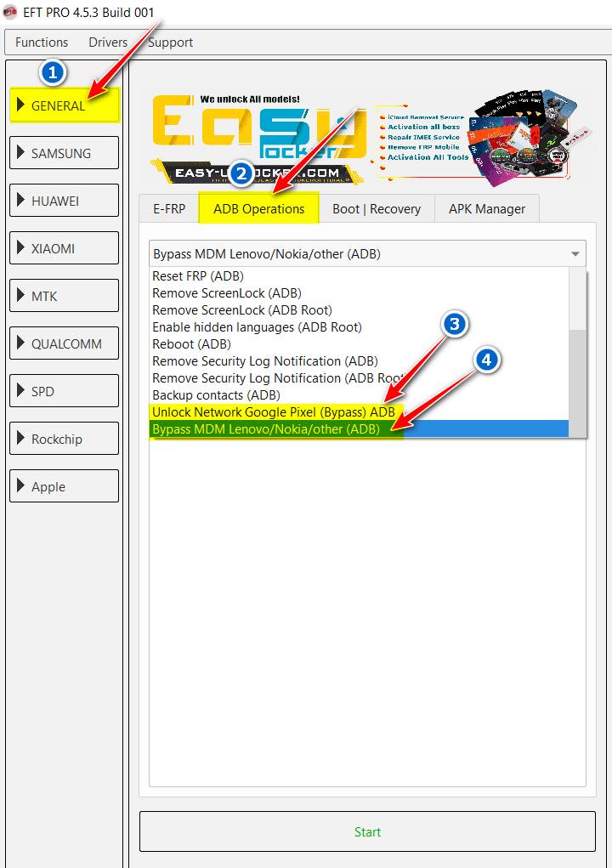Choose Unlock Network Google Pixel (Bypass) ADB
Image resolution: width=612 pixels, height=868 pixels.
click(x=359, y=411)
